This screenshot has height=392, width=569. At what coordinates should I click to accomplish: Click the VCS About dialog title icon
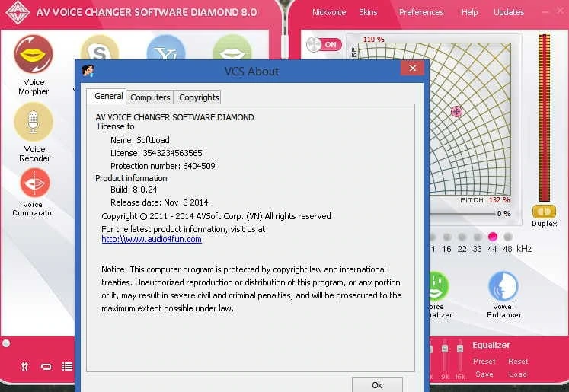tap(88, 70)
